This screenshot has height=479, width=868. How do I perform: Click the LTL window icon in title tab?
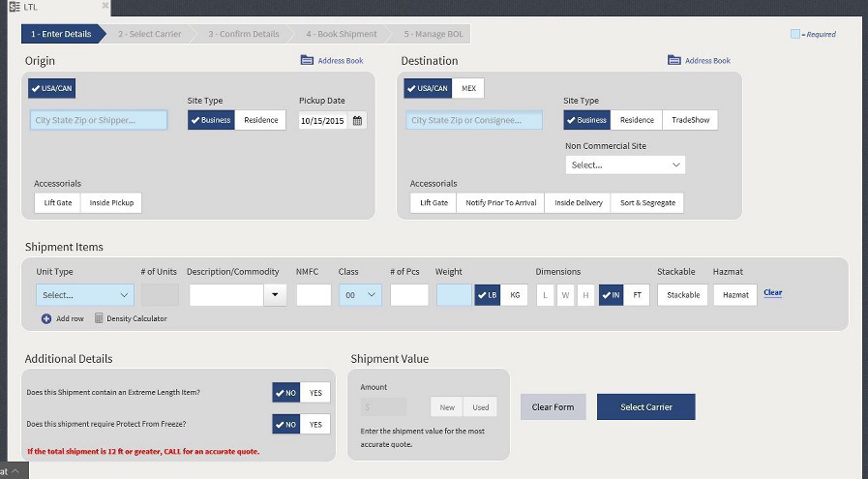tap(15, 7)
